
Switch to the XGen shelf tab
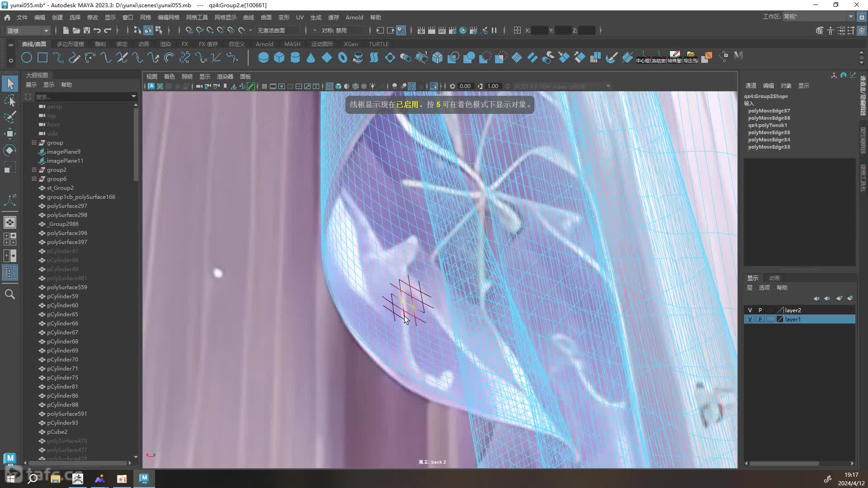(350, 44)
